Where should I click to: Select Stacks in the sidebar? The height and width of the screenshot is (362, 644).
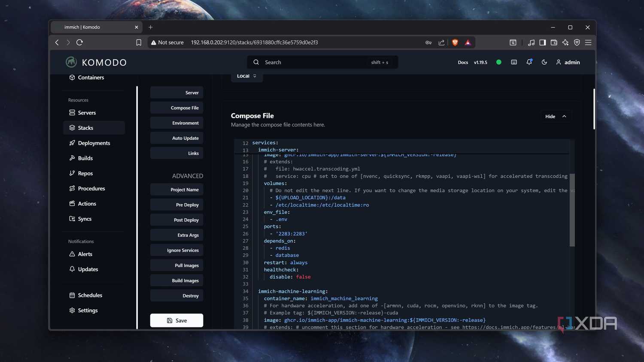pos(94,128)
